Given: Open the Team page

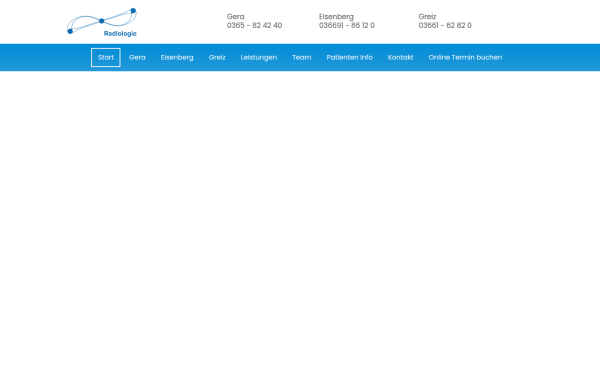Looking at the screenshot, I should tap(302, 57).
